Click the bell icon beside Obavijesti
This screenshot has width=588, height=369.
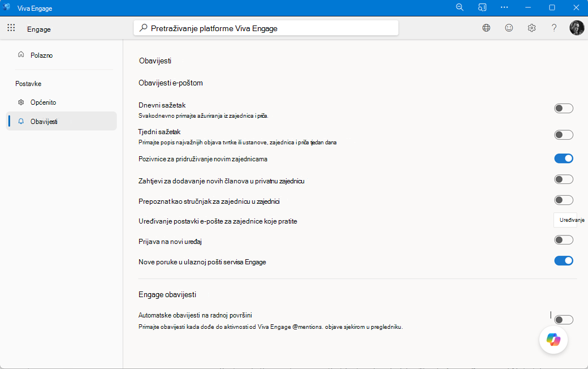(x=21, y=121)
